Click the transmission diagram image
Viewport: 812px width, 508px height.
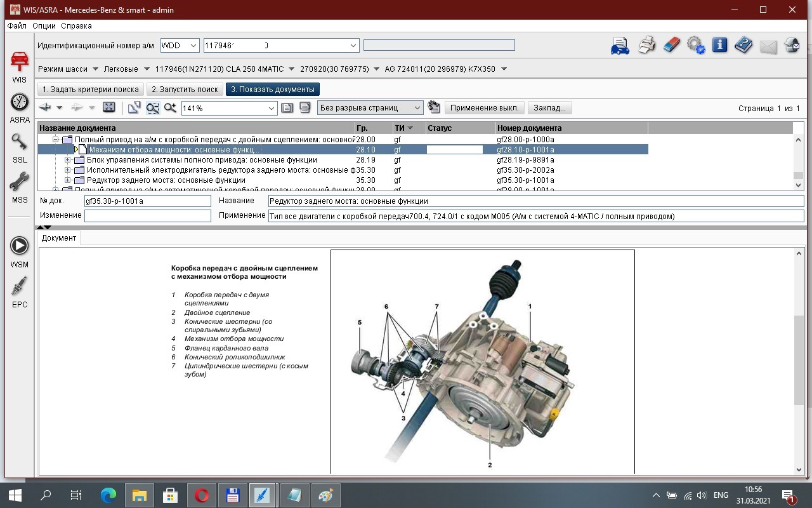click(482, 361)
